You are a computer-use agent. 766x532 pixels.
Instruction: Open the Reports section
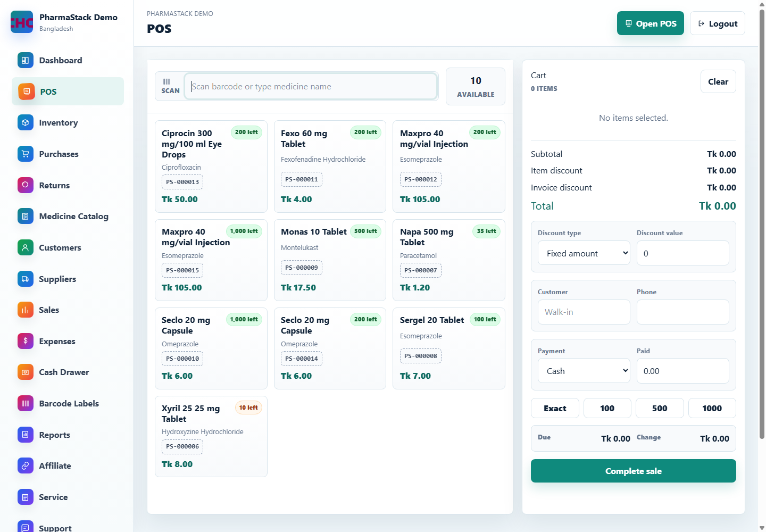(68, 435)
